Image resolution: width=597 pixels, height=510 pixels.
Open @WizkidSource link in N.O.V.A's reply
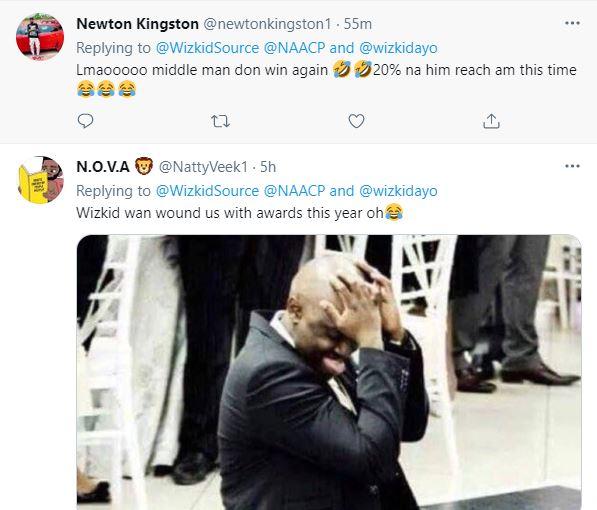(207, 191)
